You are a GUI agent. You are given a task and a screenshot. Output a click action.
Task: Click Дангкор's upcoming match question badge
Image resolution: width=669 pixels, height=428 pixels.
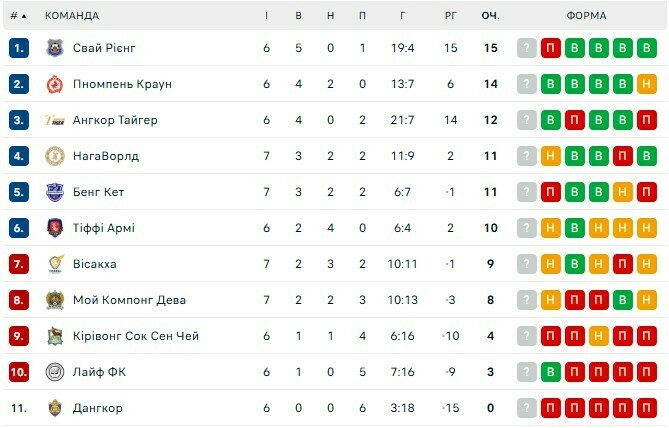tap(527, 408)
